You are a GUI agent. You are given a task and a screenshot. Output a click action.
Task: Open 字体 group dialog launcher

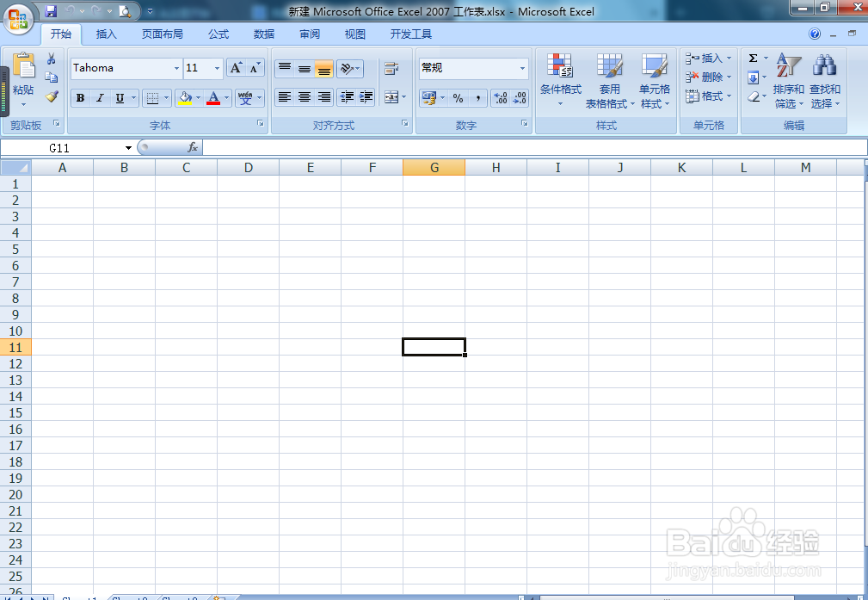[x=261, y=124]
